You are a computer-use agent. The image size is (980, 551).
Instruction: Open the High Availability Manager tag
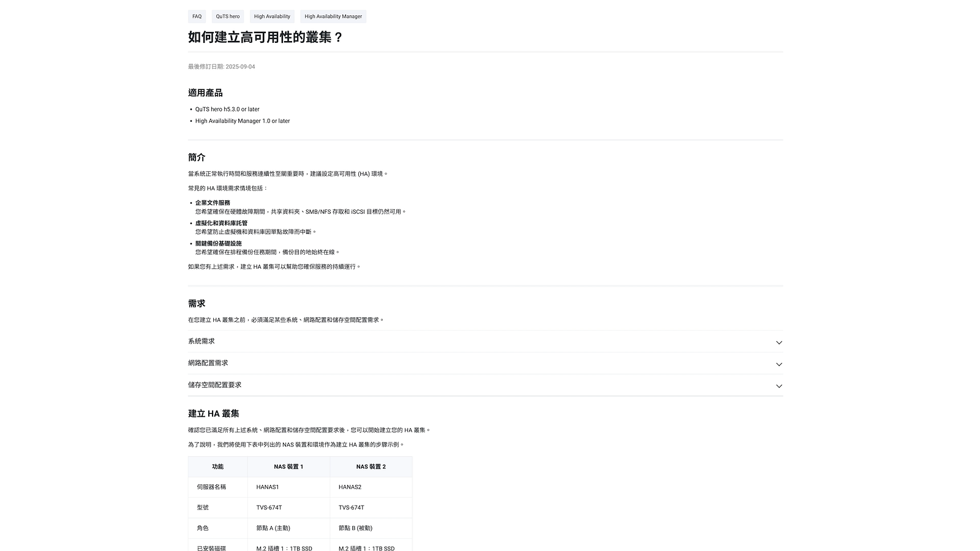click(x=333, y=17)
